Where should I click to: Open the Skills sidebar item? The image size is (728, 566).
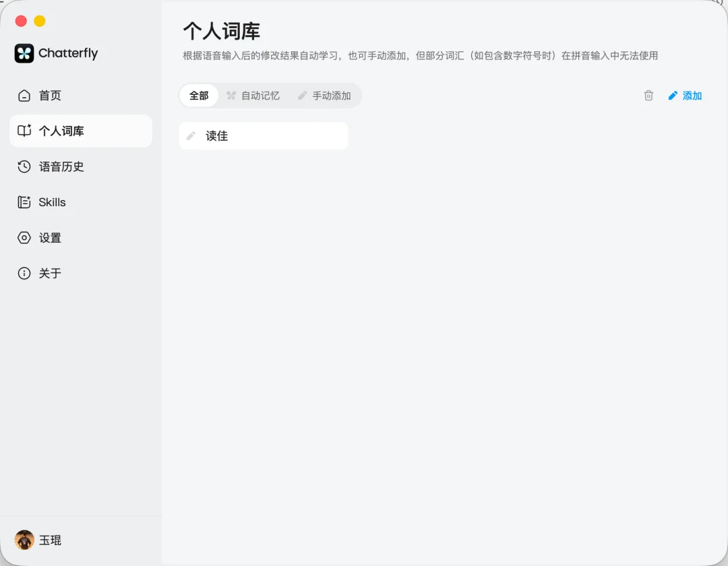click(81, 202)
